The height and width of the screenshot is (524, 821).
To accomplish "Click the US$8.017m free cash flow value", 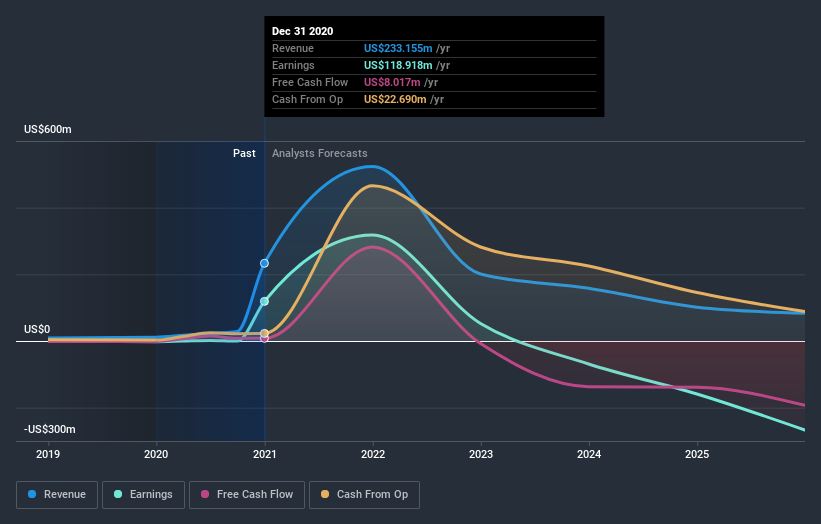I will [x=392, y=82].
